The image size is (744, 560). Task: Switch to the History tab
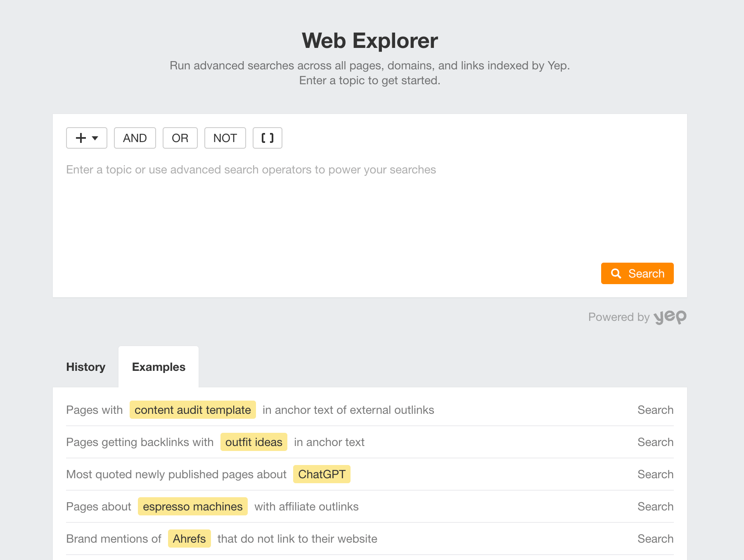click(85, 367)
